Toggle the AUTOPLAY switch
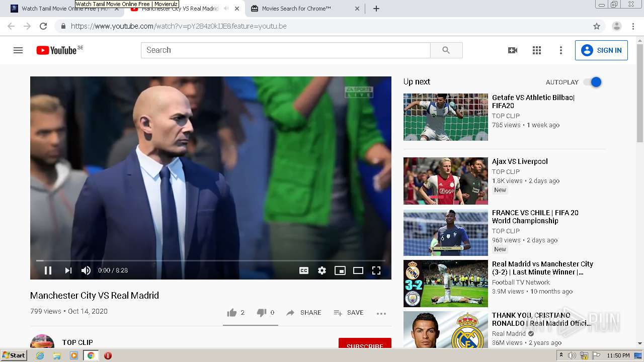644x362 pixels. click(593, 82)
